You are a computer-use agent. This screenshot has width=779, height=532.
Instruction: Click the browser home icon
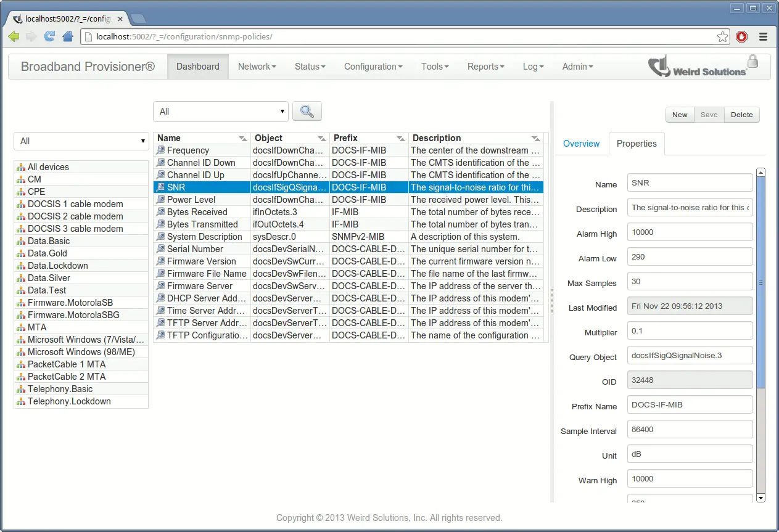[68, 37]
